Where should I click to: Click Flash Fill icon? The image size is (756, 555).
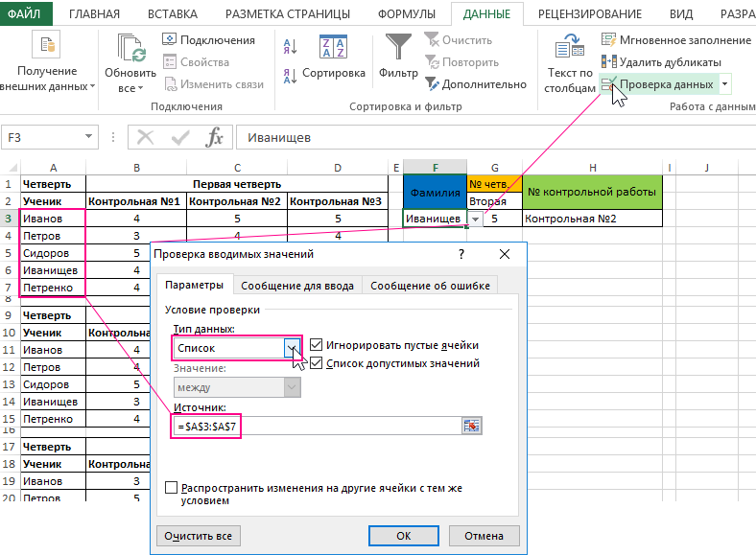point(608,40)
